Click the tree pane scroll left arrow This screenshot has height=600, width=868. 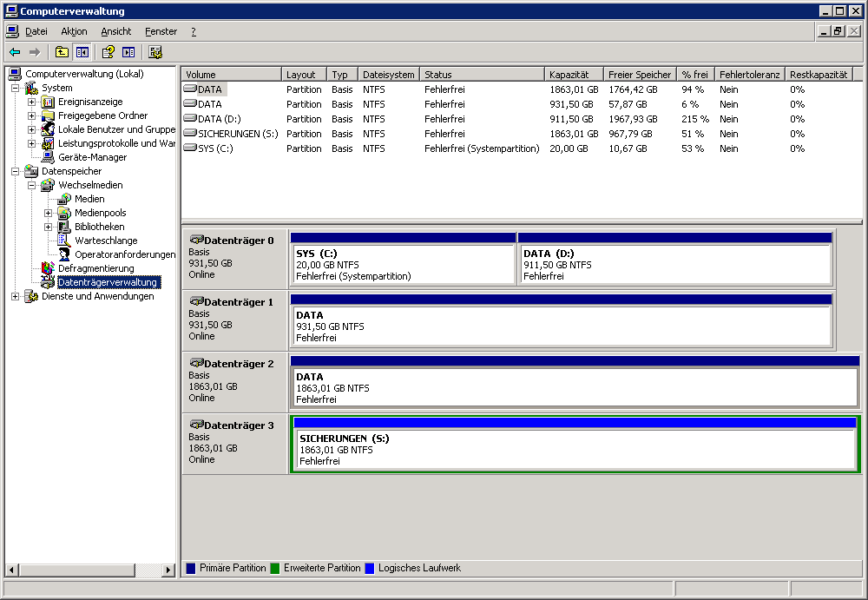point(11,570)
